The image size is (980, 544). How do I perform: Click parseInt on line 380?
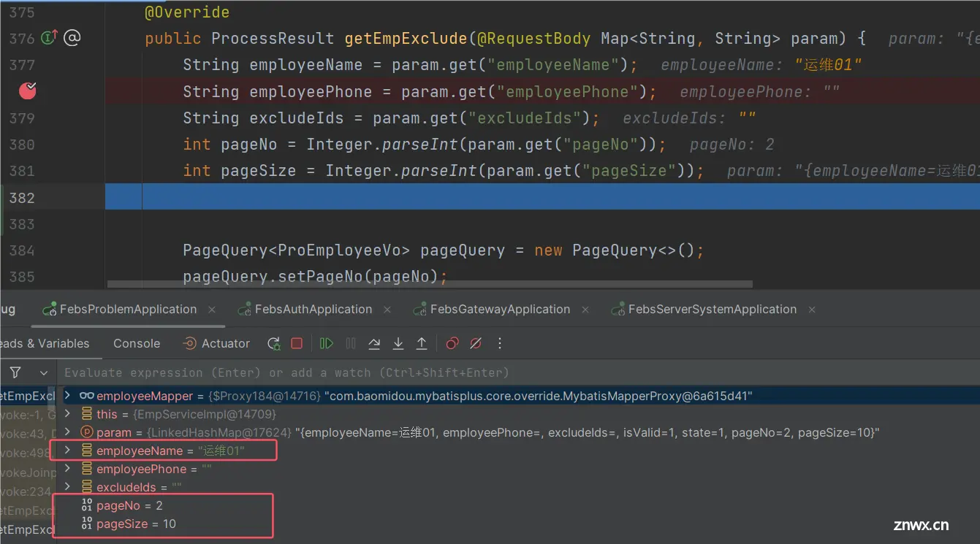tap(420, 144)
